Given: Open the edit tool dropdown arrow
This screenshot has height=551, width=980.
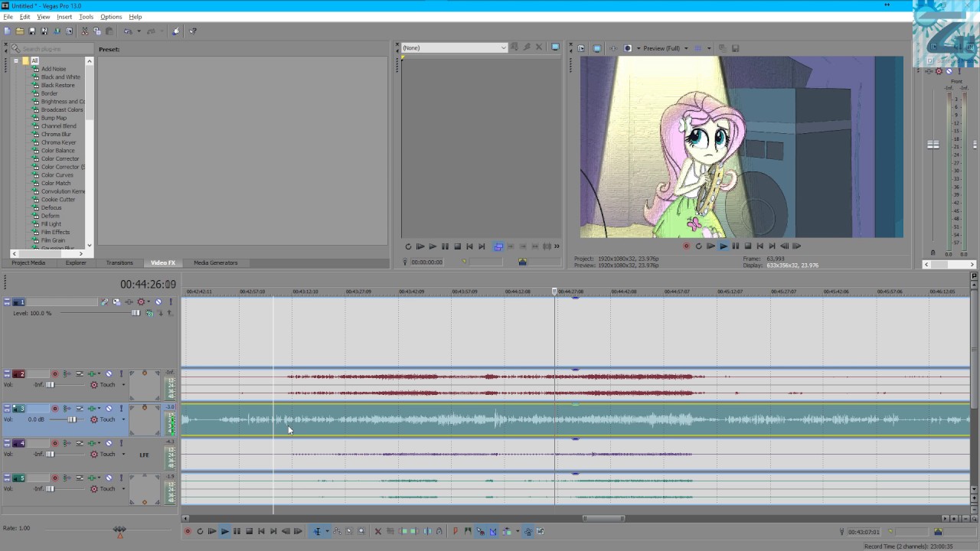Looking at the screenshot, I should 328,531.
